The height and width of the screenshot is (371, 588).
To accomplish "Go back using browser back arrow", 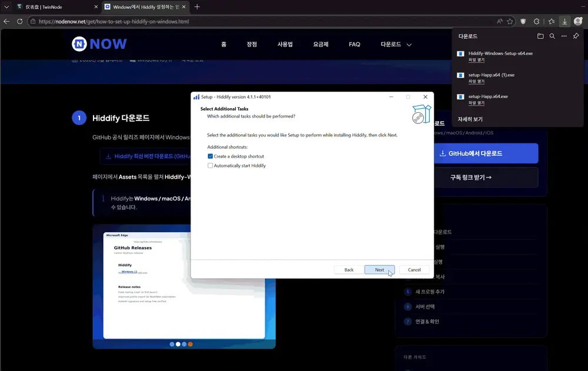I will point(6,21).
